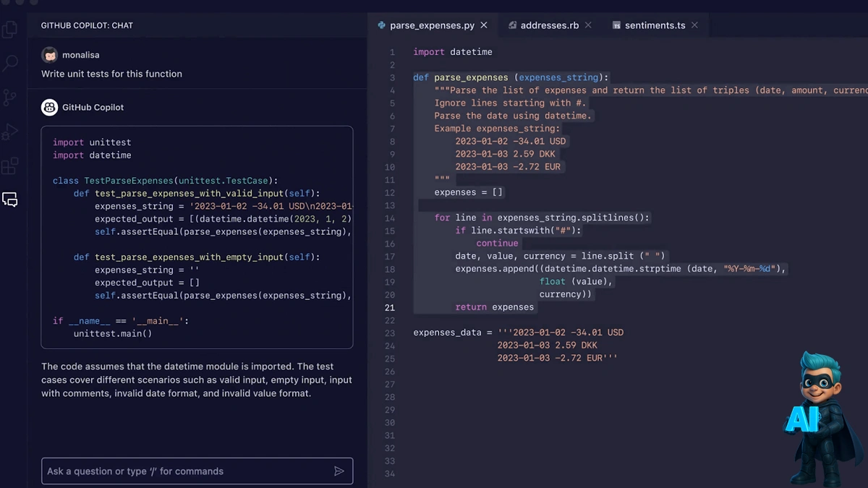
Task: Open the Explorer files icon in activity bar
Action: click(x=10, y=30)
